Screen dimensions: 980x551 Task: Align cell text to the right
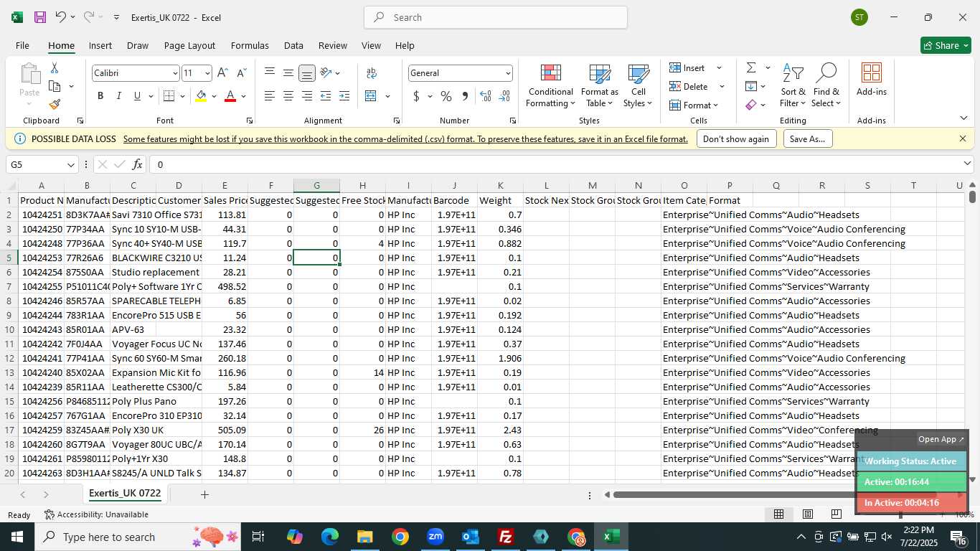click(307, 96)
